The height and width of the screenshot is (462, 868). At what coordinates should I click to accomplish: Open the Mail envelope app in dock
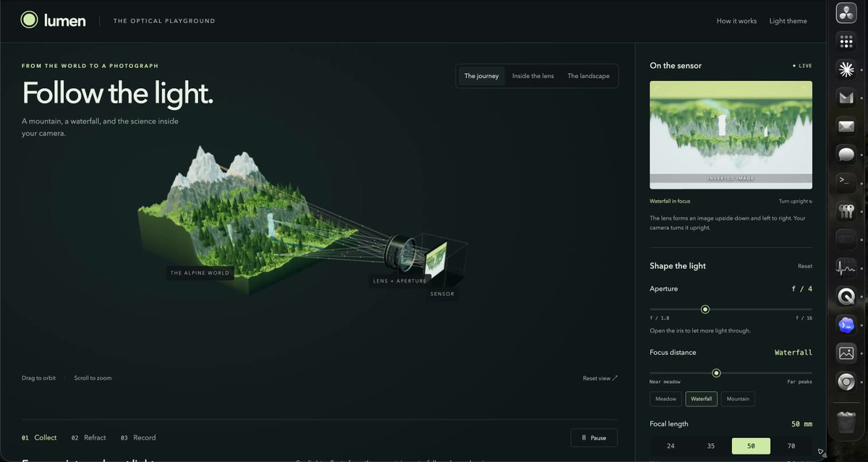[846, 127]
